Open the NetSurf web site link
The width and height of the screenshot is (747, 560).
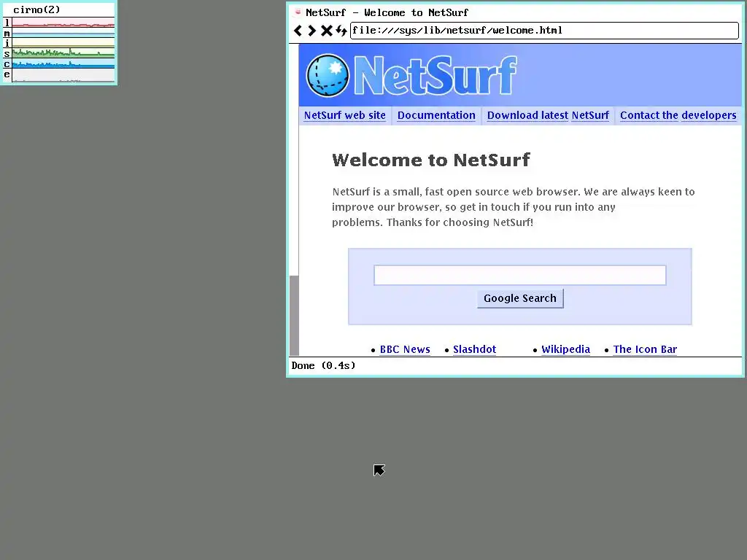pos(344,115)
